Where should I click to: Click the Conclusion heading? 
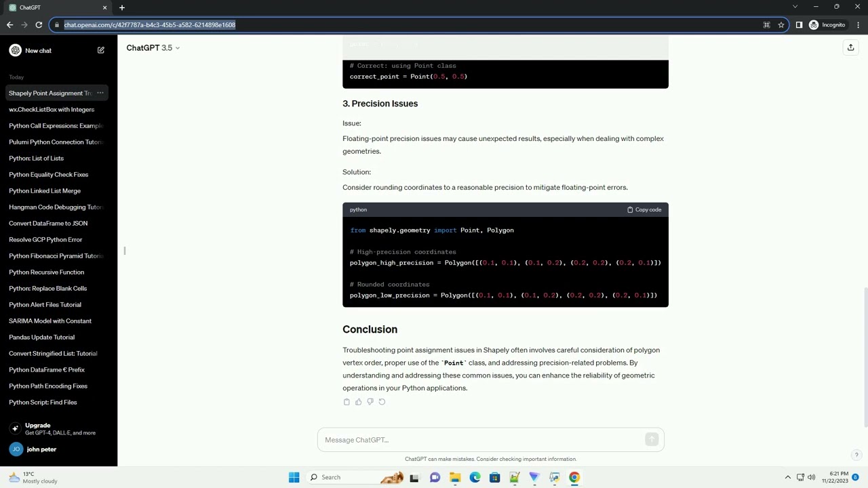tap(370, 329)
